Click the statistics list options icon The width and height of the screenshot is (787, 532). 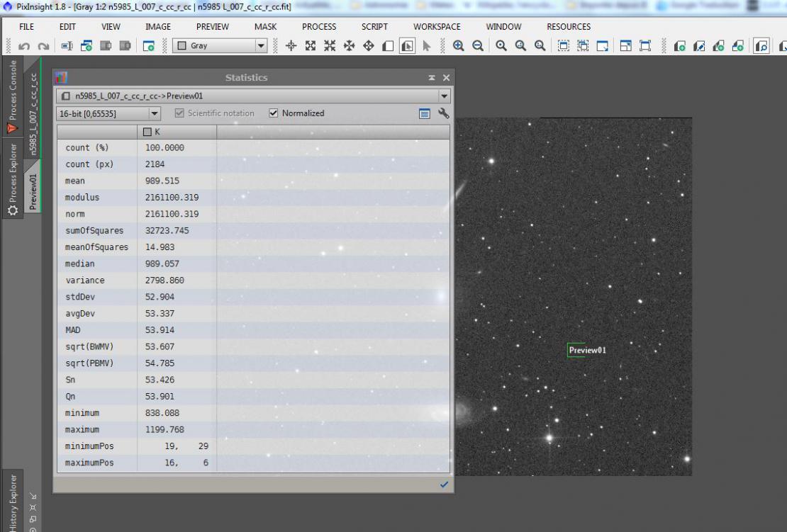click(x=425, y=114)
